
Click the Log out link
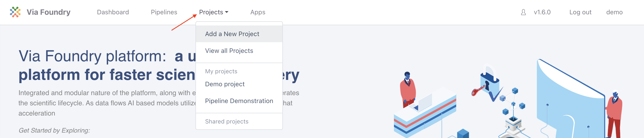[x=580, y=12]
